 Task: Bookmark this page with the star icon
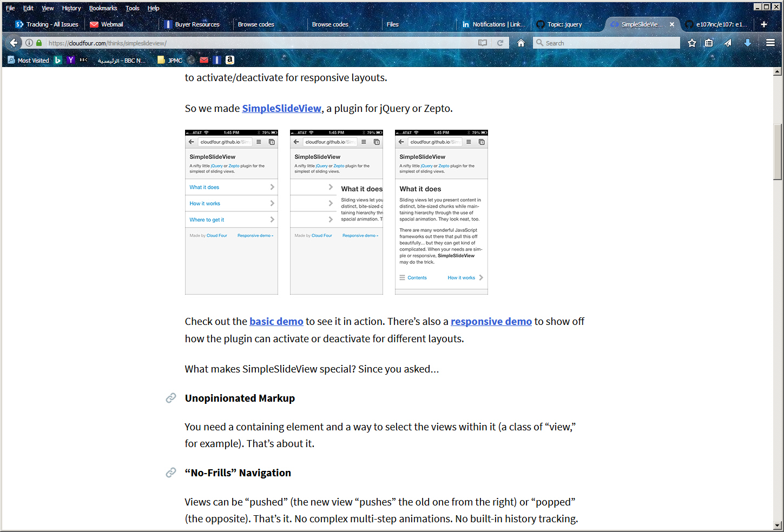tap(691, 43)
